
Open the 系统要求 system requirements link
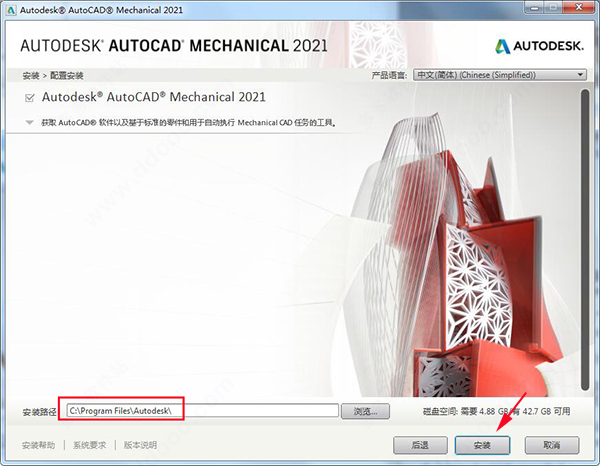click(90, 445)
